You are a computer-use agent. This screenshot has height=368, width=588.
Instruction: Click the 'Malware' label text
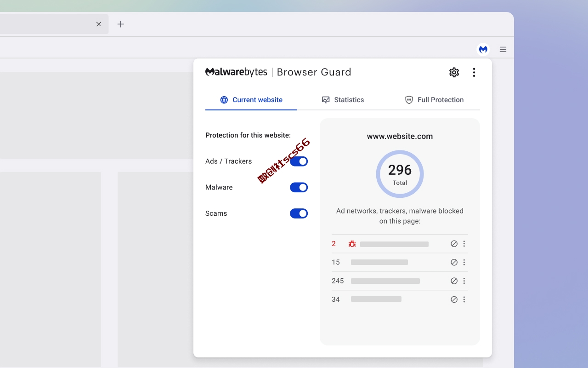point(219,187)
